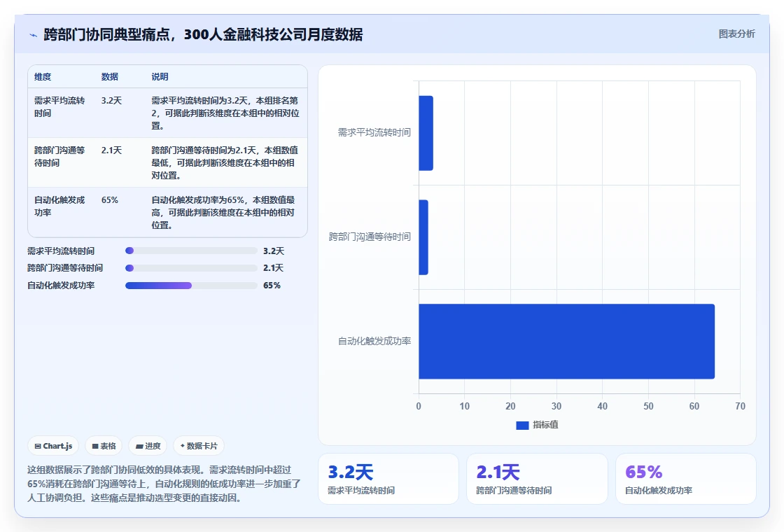
Task: Click the 跨部门沟通等待时间 chart bar
Action: 423,237
